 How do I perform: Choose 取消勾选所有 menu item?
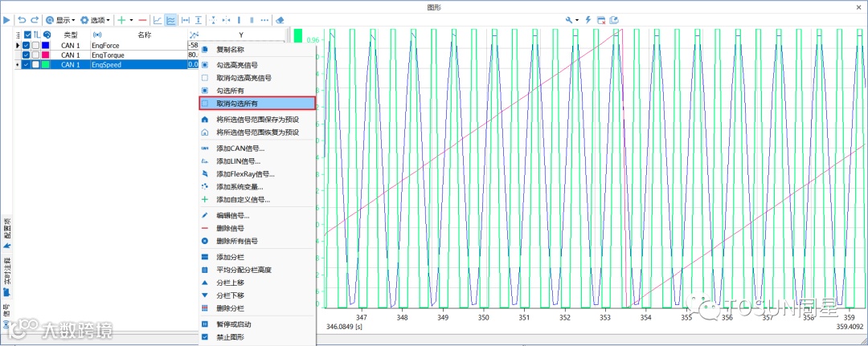tap(257, 104)
